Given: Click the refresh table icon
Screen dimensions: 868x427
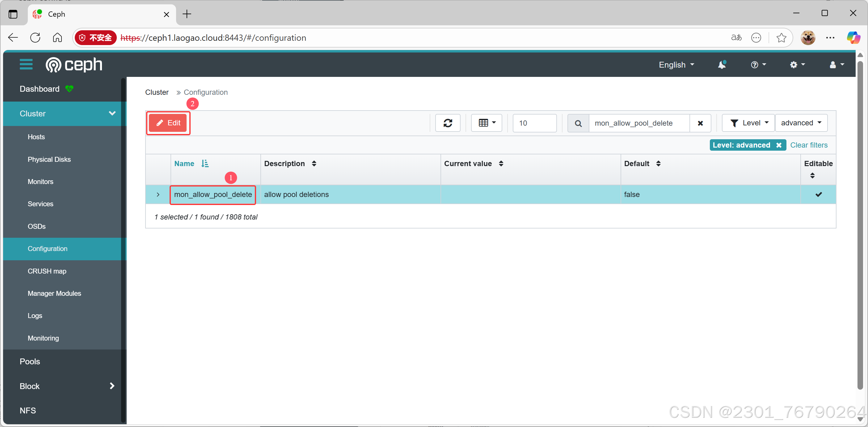Looking at the screenshot, I should 448,123.
